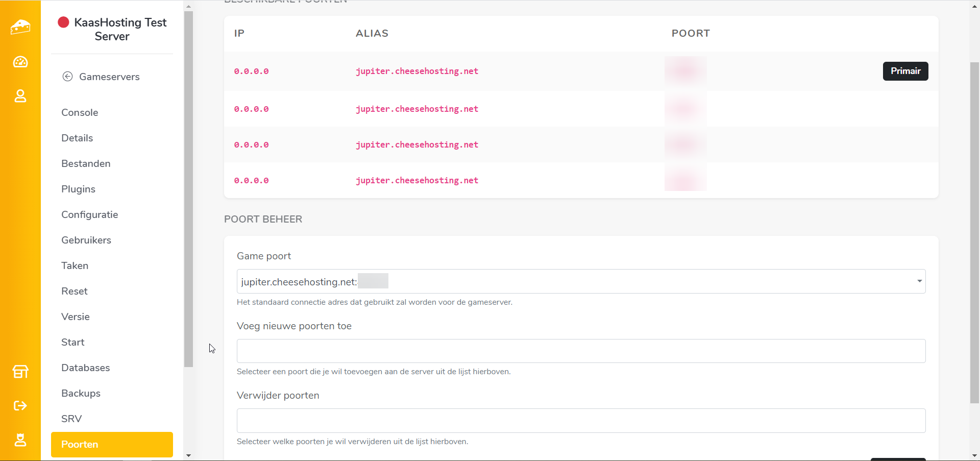Image resolution: width=980 pixels, height=461 pixels.
Task: Click the cheese logo icon
Action: pos(20,27)
